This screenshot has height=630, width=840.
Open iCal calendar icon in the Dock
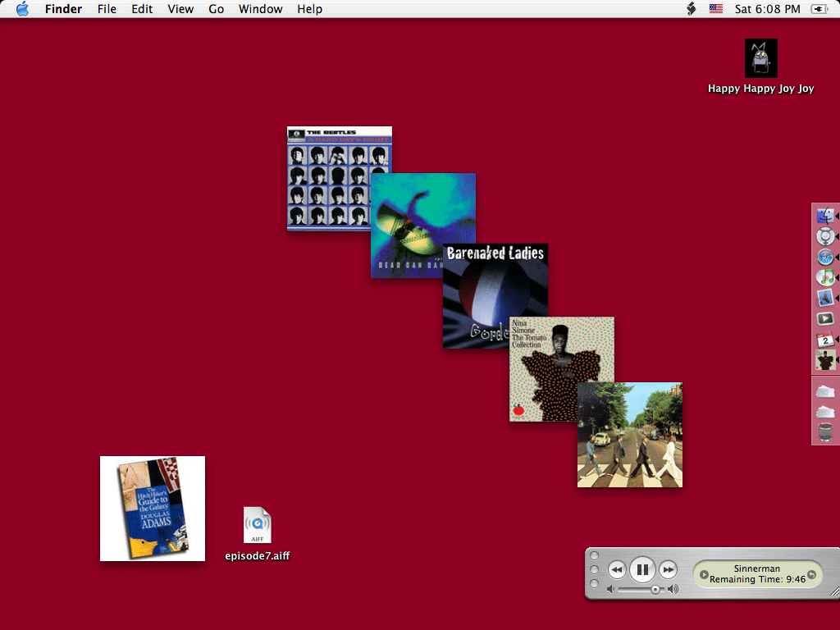[825, 339]
